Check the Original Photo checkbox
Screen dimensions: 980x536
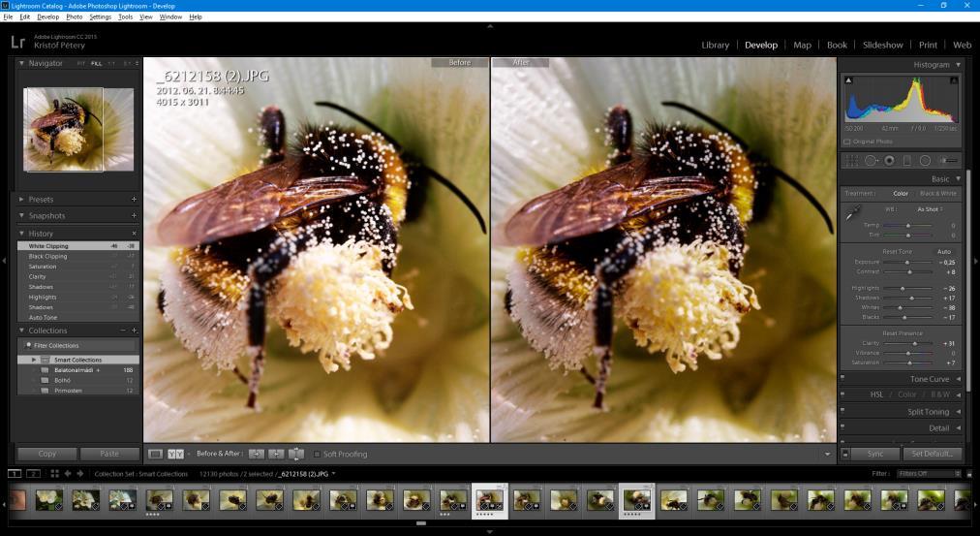point(847,142)
